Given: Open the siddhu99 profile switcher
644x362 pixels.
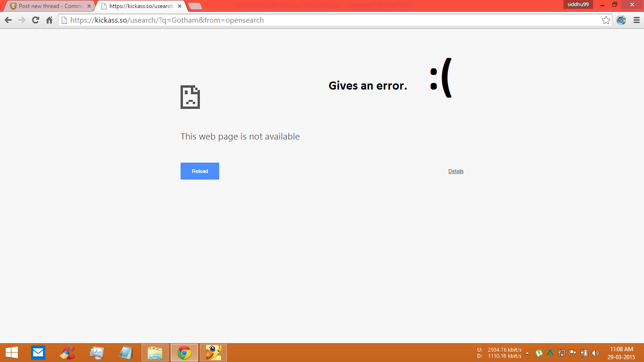Looking at the screenshot, I should [x=578, y=4].
